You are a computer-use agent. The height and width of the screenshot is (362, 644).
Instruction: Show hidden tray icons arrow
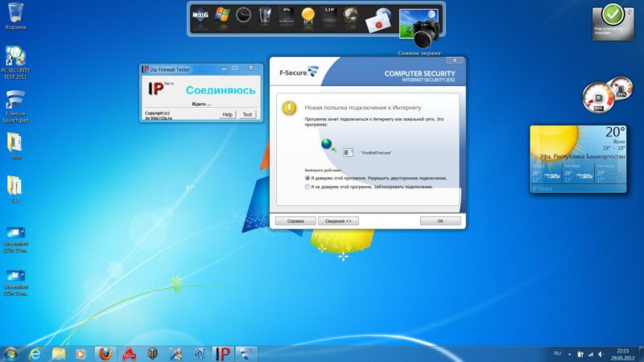click(x=569, y=354)
